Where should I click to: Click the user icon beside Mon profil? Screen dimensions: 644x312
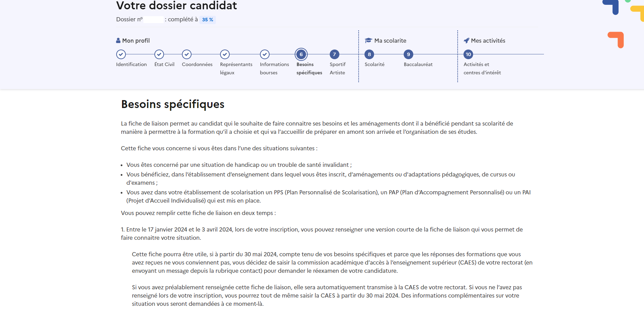pyautogui.click(x=118, y=41)
